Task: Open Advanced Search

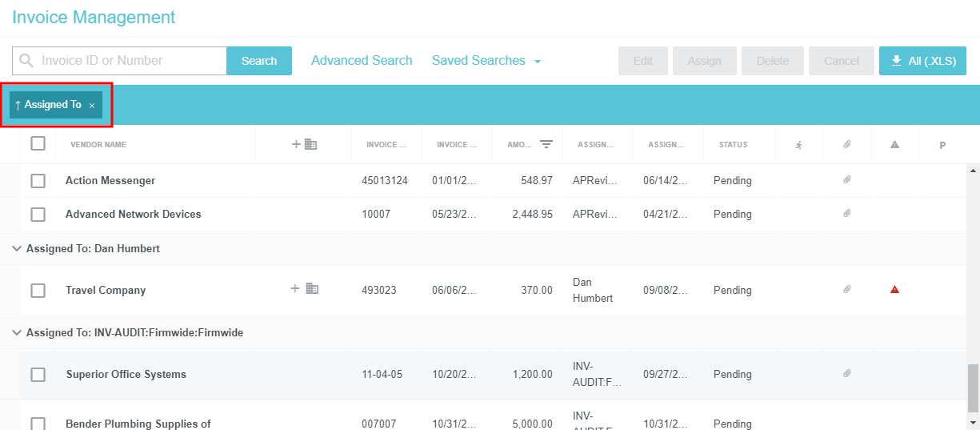Action: click(362, 61)
